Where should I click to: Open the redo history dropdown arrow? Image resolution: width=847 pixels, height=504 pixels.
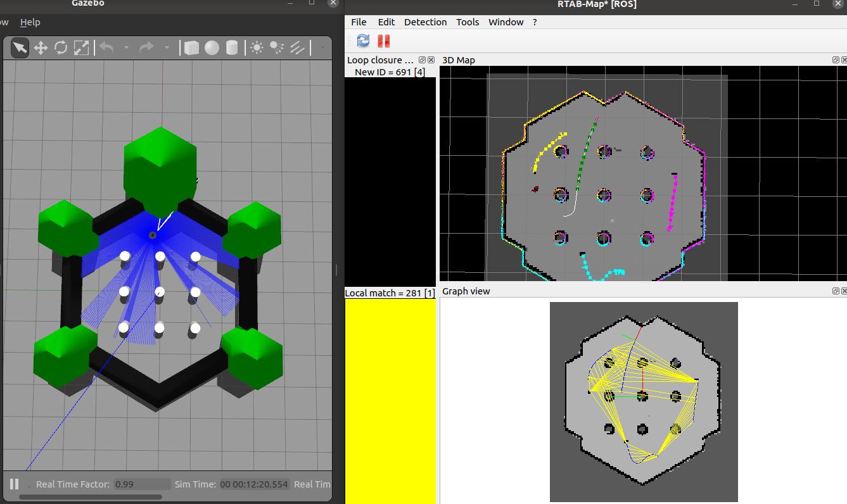167,47
